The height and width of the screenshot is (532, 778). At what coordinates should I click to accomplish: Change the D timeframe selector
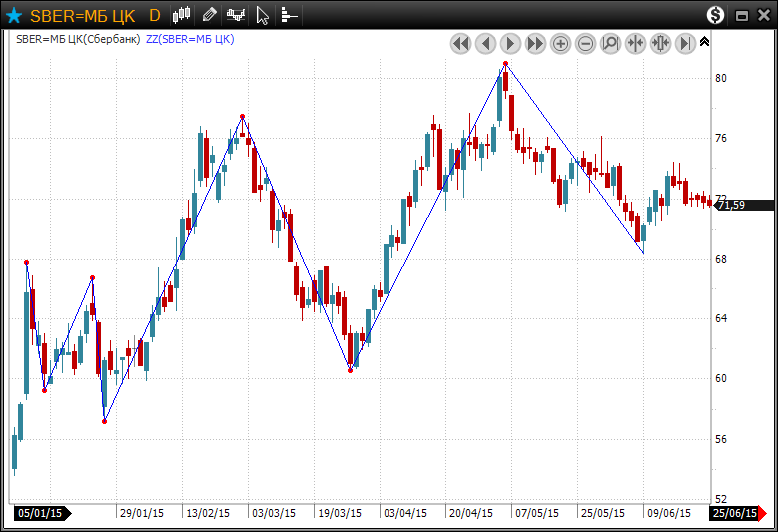coord(154,15)
